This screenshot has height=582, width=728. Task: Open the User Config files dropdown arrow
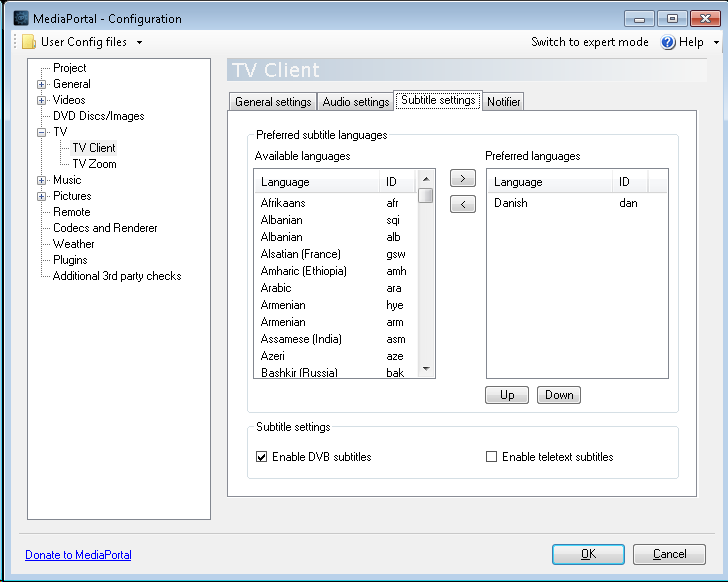139,43
